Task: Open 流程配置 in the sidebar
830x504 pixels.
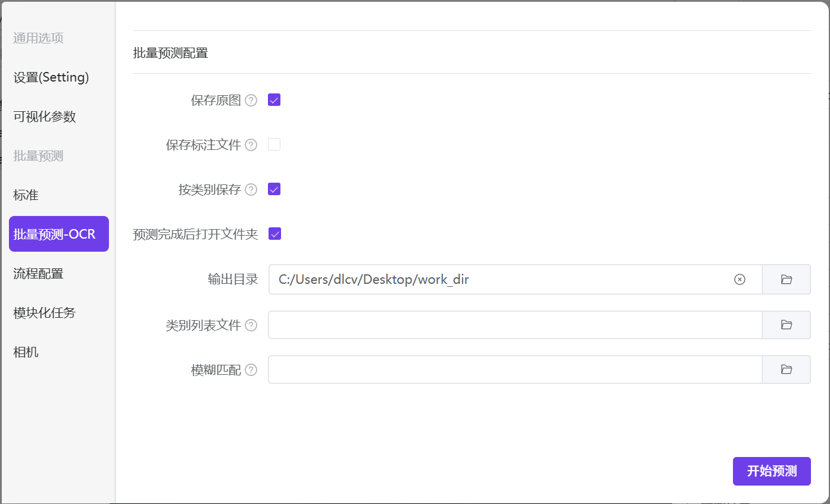Action: pos(58,274)
